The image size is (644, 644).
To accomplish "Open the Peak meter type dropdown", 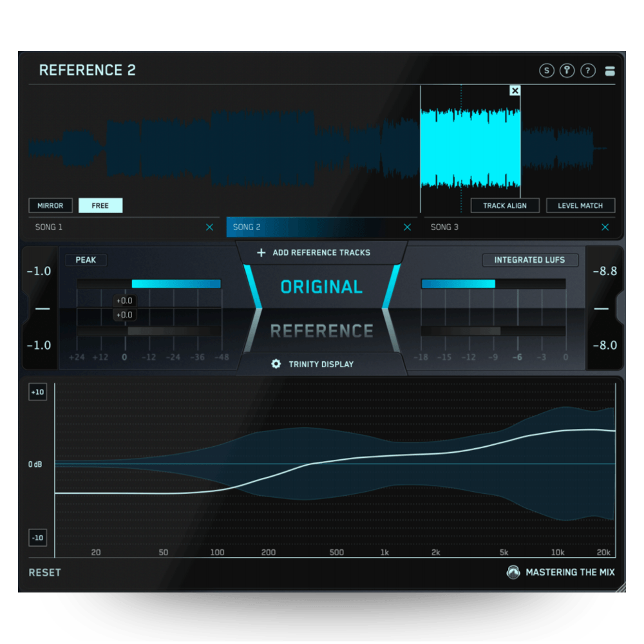I will [86, 260].
